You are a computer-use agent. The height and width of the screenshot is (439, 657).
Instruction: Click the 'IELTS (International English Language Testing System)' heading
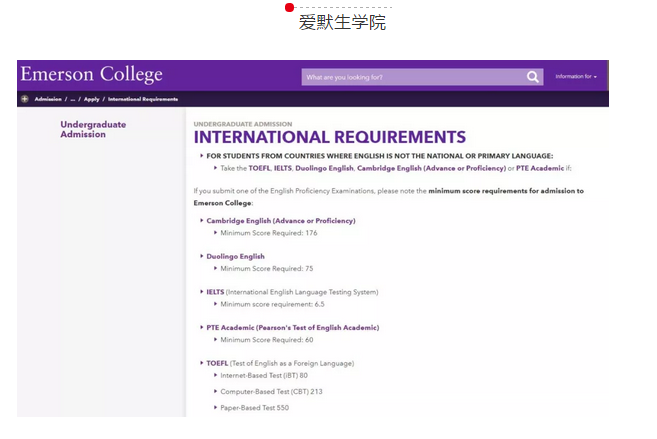click(292, 292)
